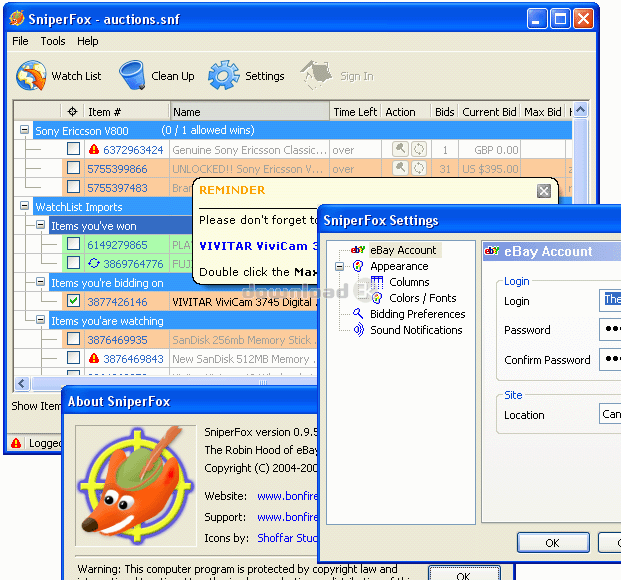Open the Website link in About dialog
This screenshot has height=580, width=621.
(288, 496)
